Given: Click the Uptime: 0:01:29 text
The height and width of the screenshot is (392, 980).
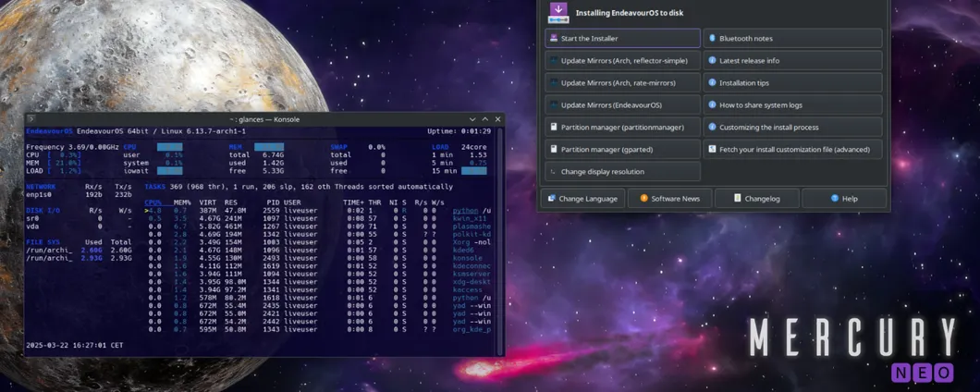Looking at the screenshot, I should [459, 131].
